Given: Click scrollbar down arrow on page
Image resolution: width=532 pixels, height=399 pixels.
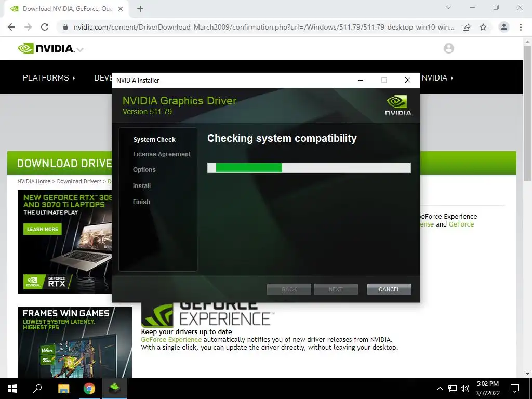Looking at the screenshot, I should coord(527,374).
